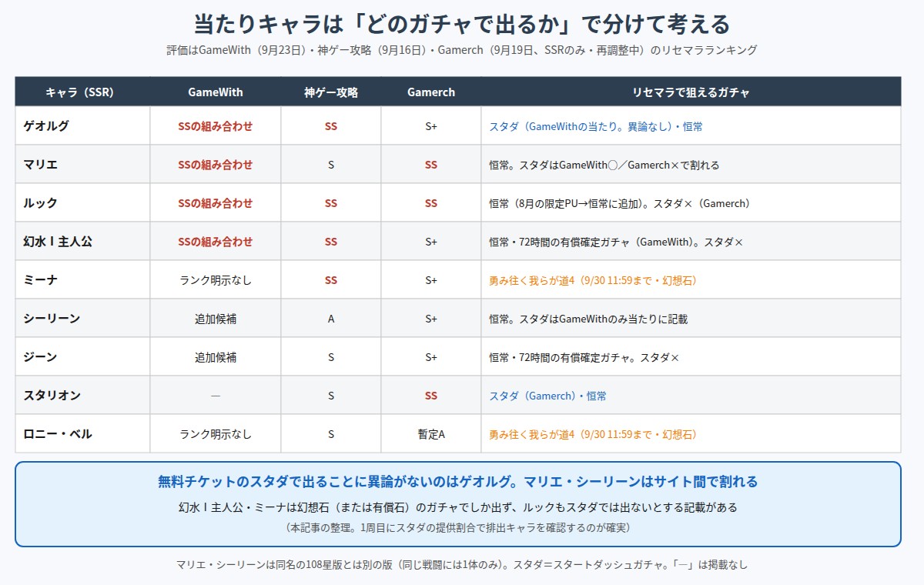
Task: Click the main heading 当たりキャラは「どのガチャで出るか」
Action: pos(462,24)
